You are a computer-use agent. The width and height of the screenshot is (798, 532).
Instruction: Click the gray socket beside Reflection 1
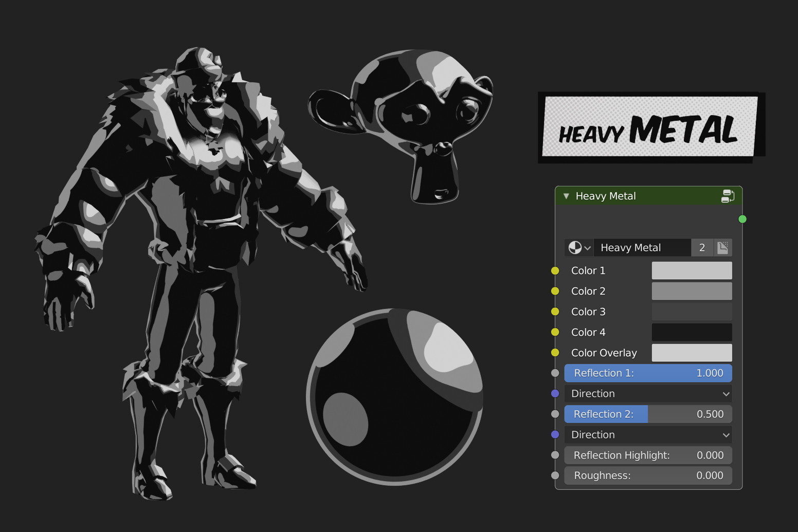[555, 373]
